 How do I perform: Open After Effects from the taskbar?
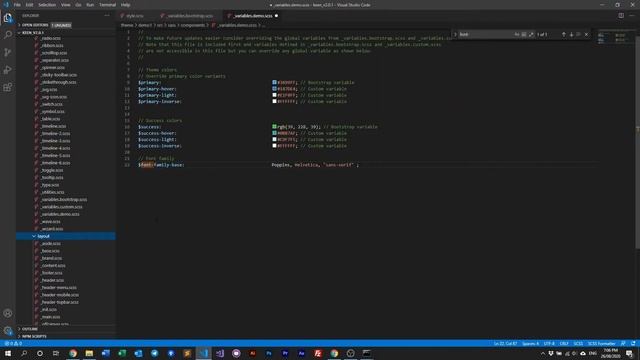tap(301, 353)
